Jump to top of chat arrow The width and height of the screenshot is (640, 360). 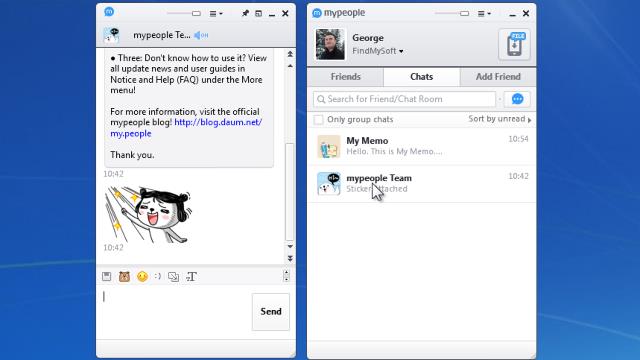tap(290, 54)
